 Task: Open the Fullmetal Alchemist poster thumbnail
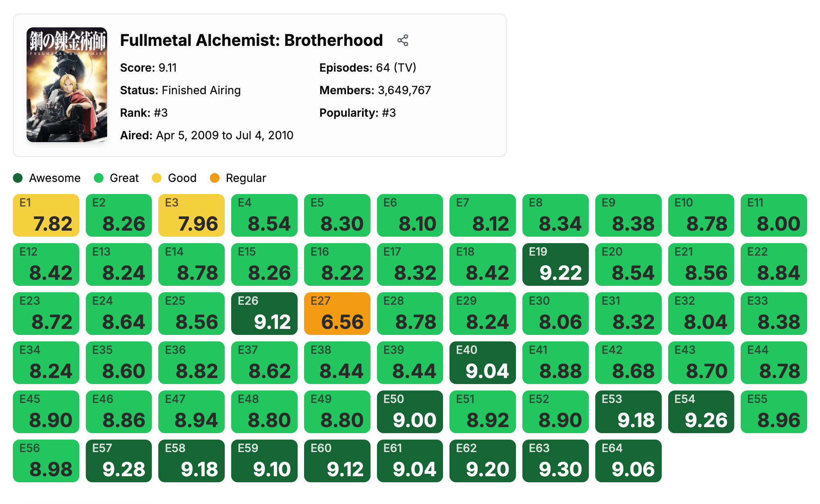pyautogui.click(x=67, y=85)
